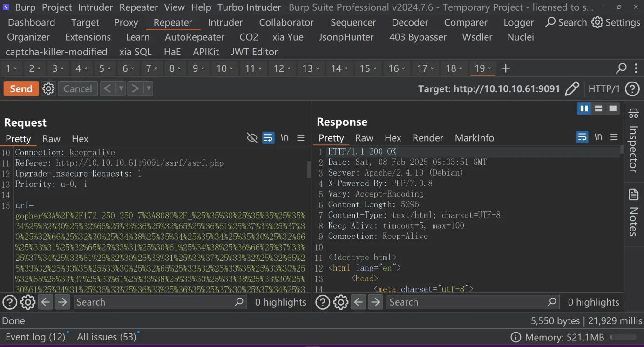This screenshot has width=644, height=347.
Task: Jump to next match in Request search
Action: [x=62, y=302]
